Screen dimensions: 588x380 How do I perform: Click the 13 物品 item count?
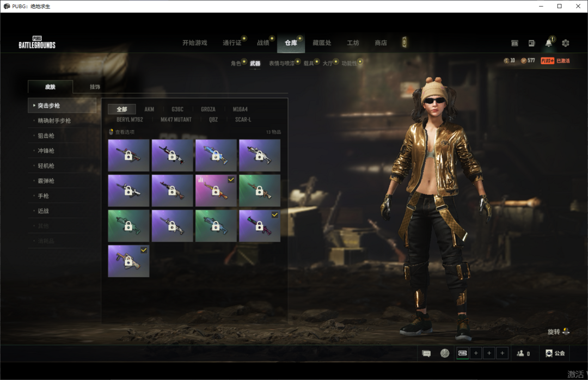tap(273, 132)
